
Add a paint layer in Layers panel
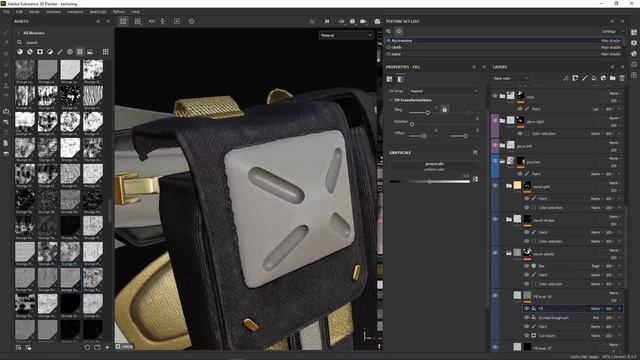pyautogui.click(x=584, y=78)
